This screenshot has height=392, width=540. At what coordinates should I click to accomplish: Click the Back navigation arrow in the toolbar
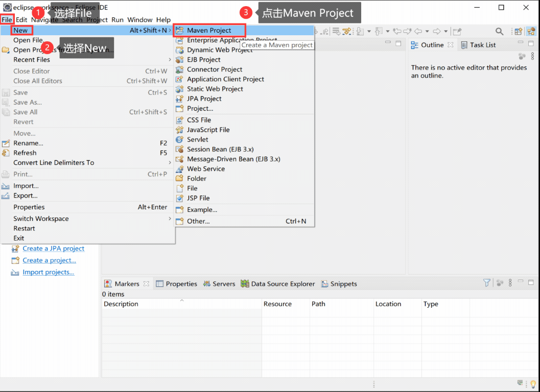[418, 31]
